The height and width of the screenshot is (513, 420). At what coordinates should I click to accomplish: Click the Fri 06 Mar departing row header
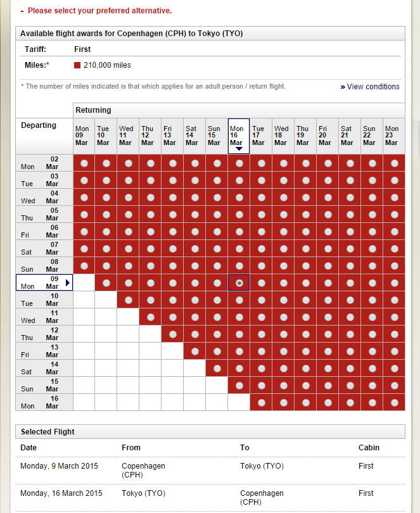click(44, 231)
